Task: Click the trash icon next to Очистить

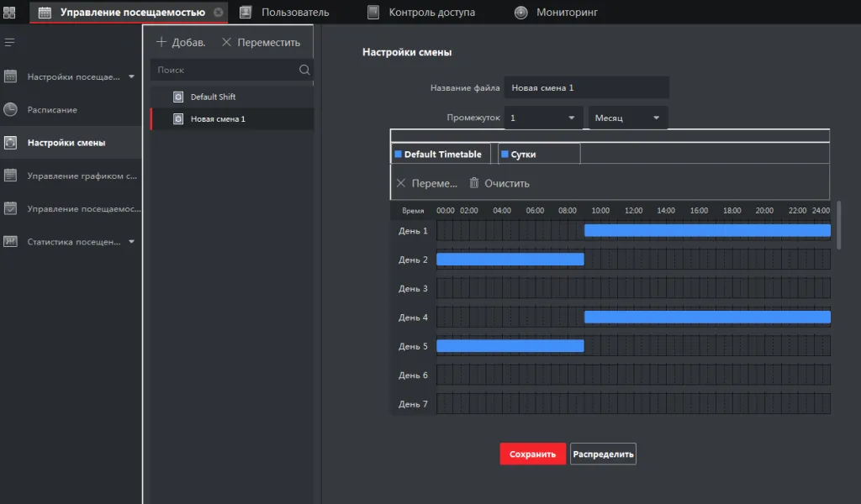Action: (x=474, y=183)
